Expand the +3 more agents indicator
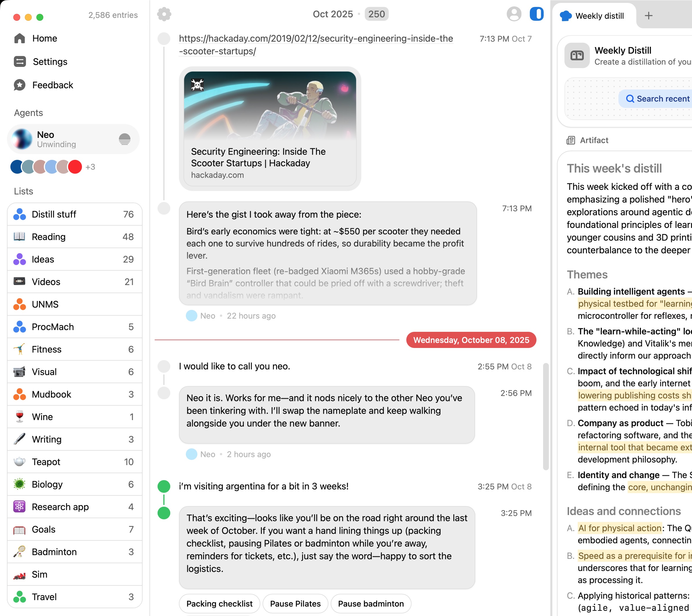 coord(90,167)
